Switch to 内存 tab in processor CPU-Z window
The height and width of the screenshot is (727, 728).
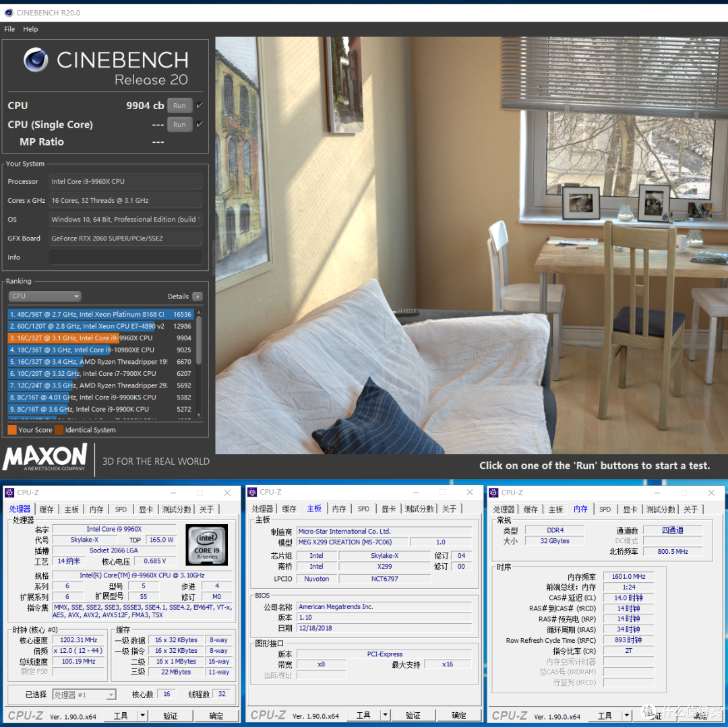pos(96,509)
